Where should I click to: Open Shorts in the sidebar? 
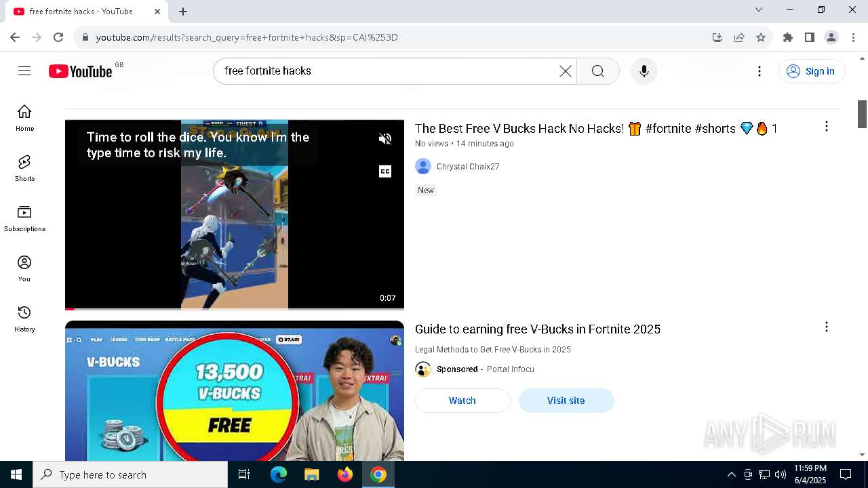(24, 168)
